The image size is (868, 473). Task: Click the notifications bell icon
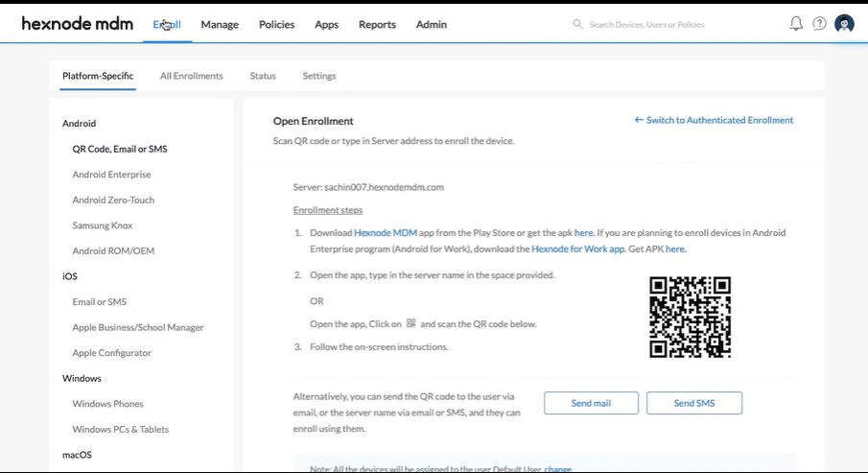coord(796,24)
